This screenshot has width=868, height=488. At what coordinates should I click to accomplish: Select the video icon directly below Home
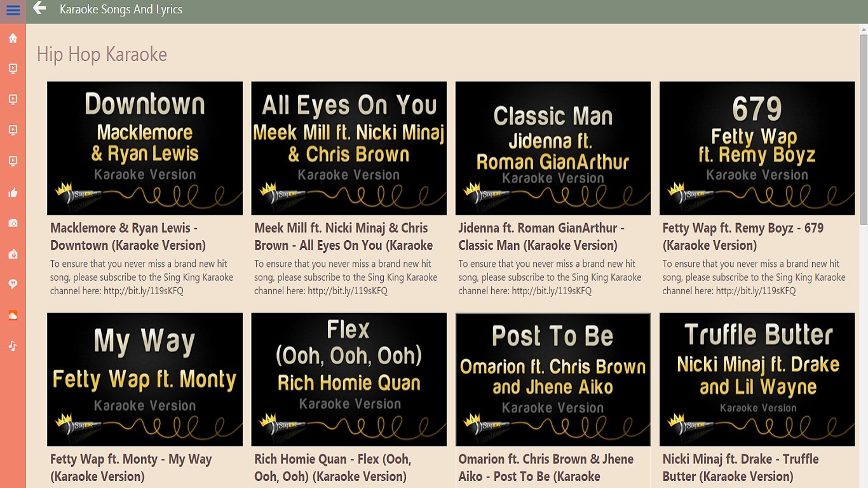click(x=13, y=69)
